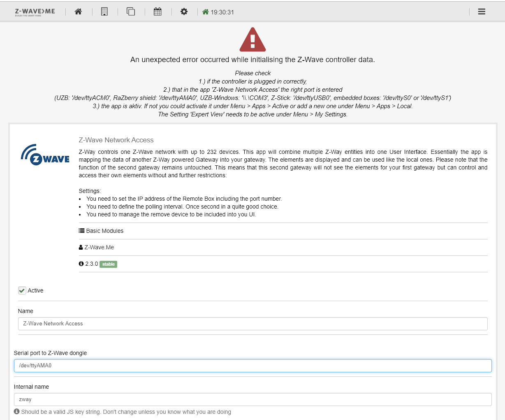Open the Events calendar icon

click(x=158, y=12)
